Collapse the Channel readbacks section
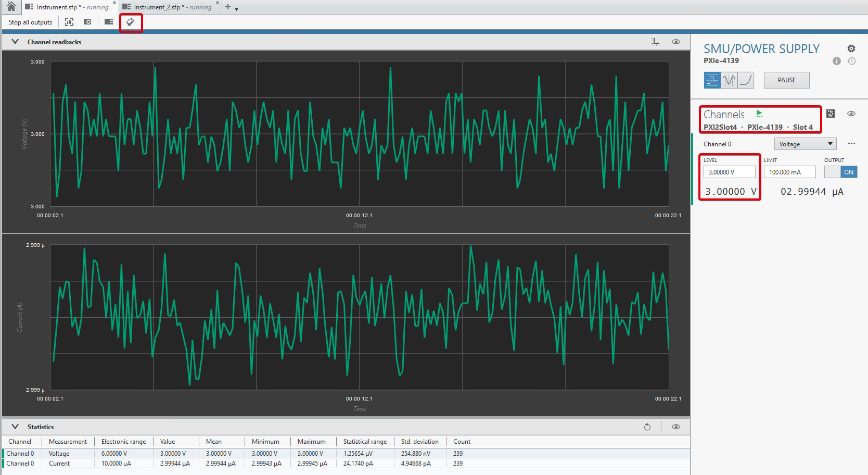This screenshot has width=868, height=475. click(x=15, y=42)
